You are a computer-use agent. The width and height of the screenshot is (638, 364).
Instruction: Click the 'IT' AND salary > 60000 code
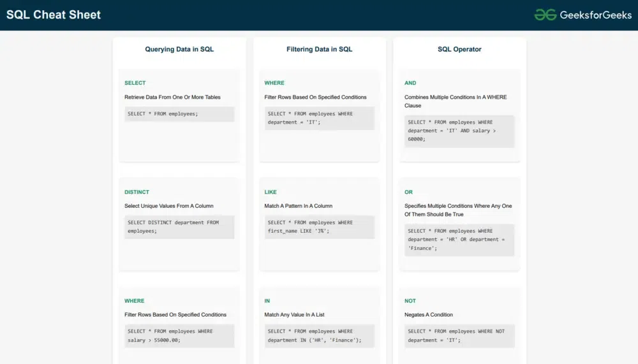[459, 131]
